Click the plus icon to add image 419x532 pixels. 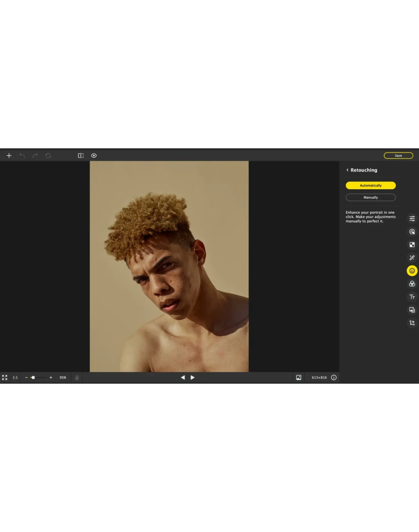coord(9,156)
